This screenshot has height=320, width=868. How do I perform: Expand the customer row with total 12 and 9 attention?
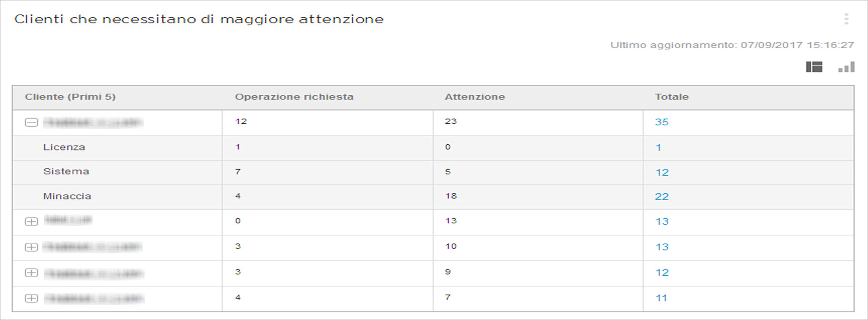click(x=31, y=273)
